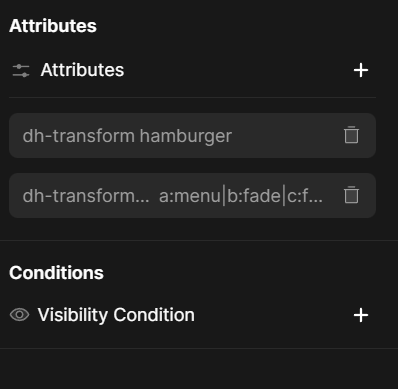Viewport: 398px width, 389px height.
Task: Add a visibility condition with the plus icon
Action: point(361,315)
